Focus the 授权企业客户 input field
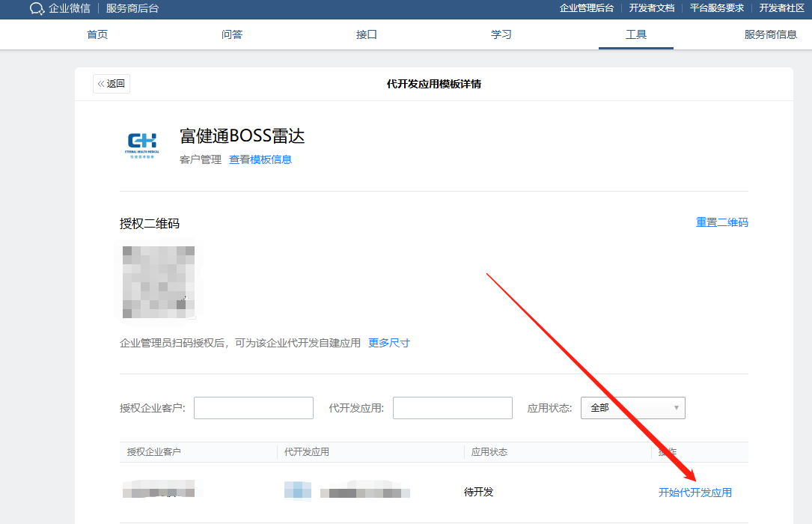Image resolution: width=812 pixels, height=524 pixels. click(x=254, y=408)
